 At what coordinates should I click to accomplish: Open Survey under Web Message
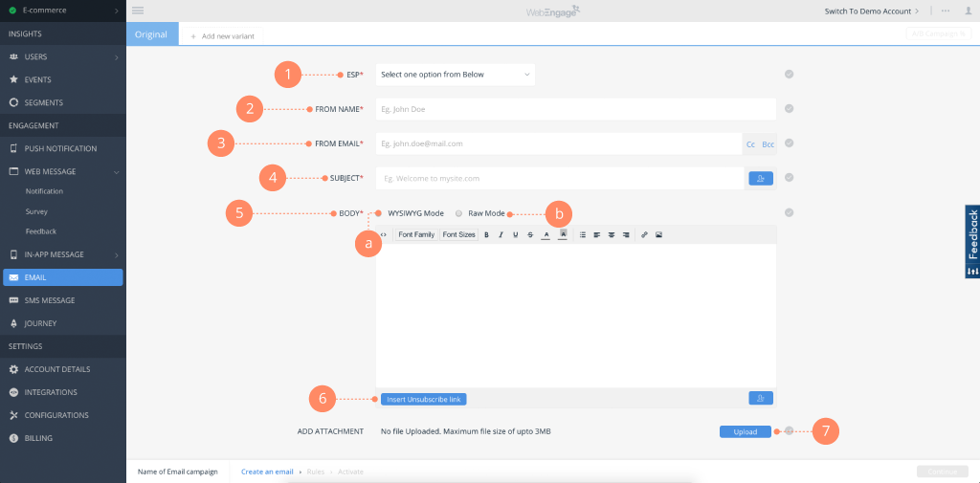coord(36,211)
